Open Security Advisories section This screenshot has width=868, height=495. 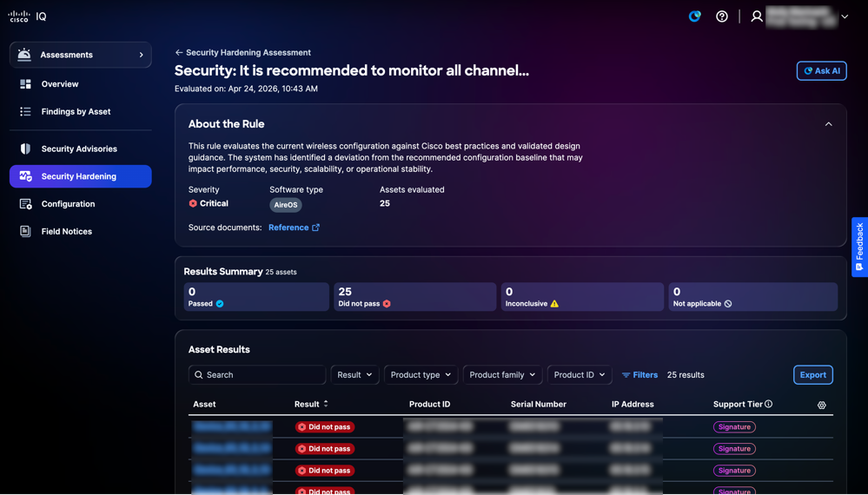click(80, 148)
